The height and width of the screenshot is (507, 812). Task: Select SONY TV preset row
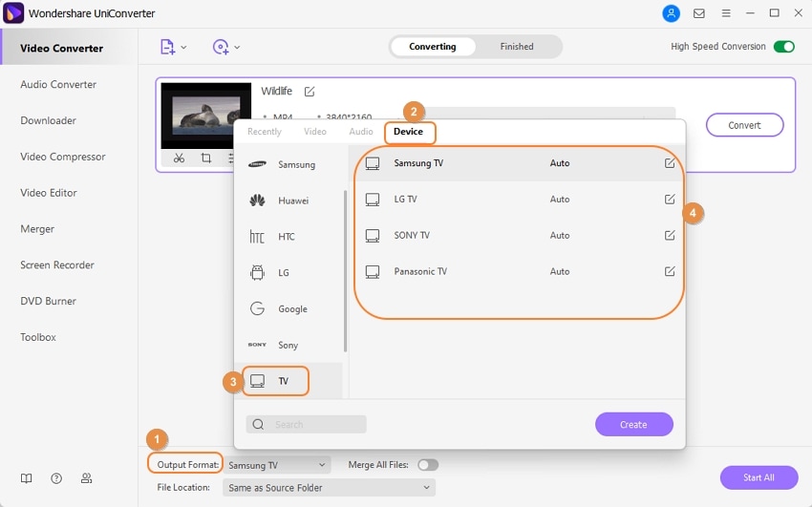tap(518, 236)
